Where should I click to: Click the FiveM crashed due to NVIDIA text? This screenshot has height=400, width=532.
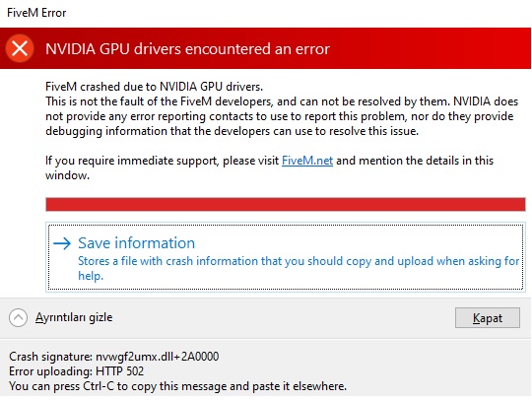[x=154, y=87]
